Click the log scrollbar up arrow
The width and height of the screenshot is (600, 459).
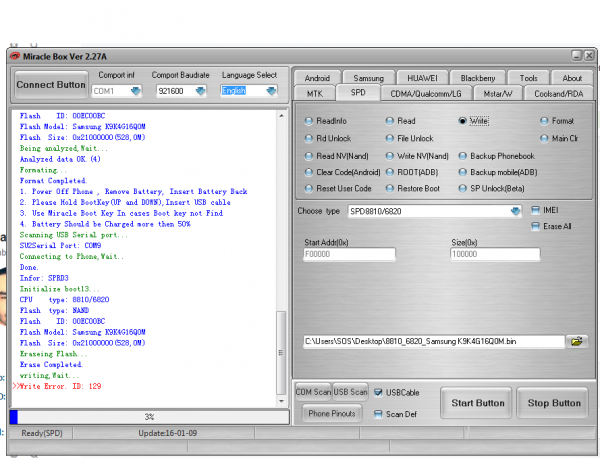coord(282,116)
